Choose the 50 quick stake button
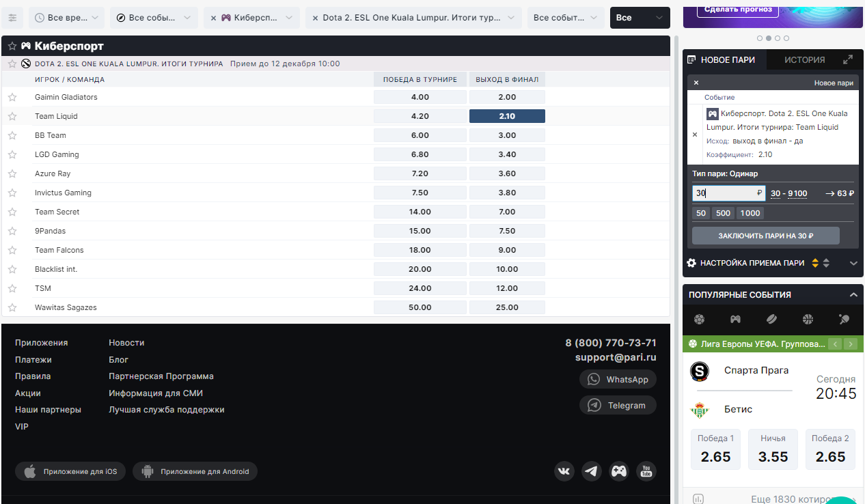Image resolution: width=865 pixels, height=504 pixels. 701,213
